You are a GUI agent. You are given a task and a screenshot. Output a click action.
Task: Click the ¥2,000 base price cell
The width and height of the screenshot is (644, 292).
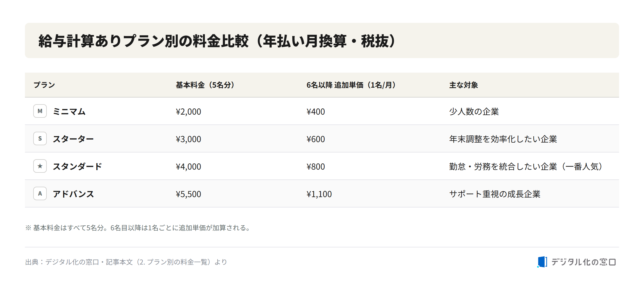click(189, 112)
